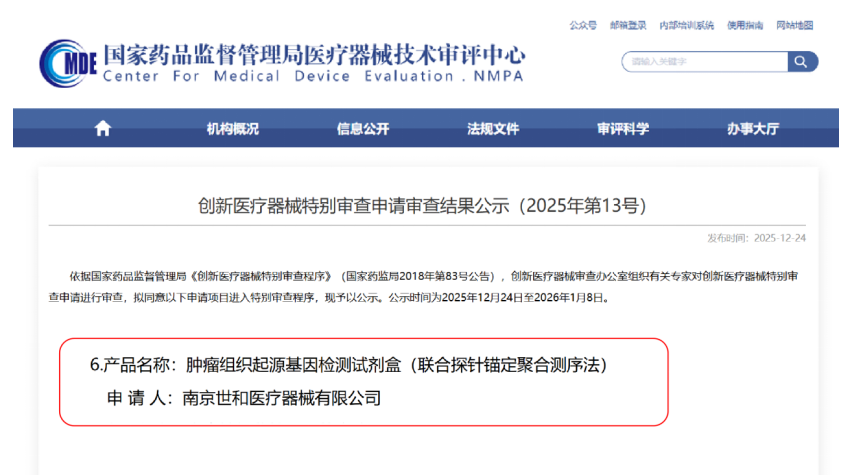Click the 公众号 link at top
845x475 pixels.
583,25
